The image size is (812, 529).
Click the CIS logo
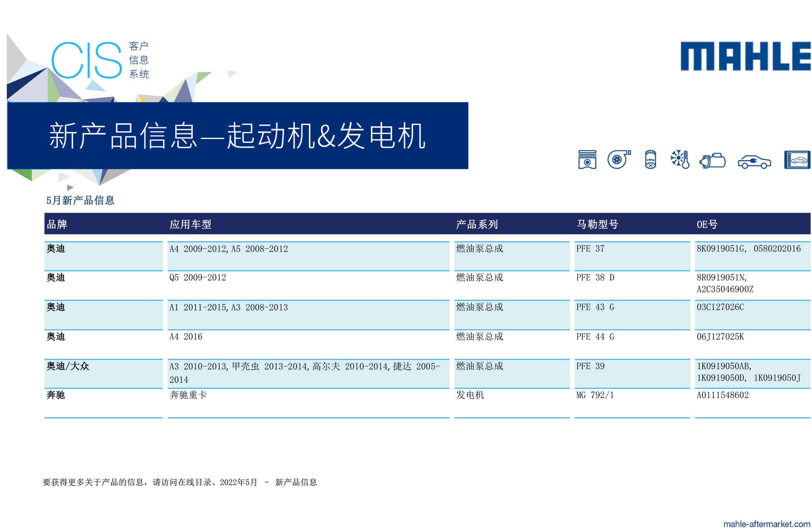click(87, 60)
